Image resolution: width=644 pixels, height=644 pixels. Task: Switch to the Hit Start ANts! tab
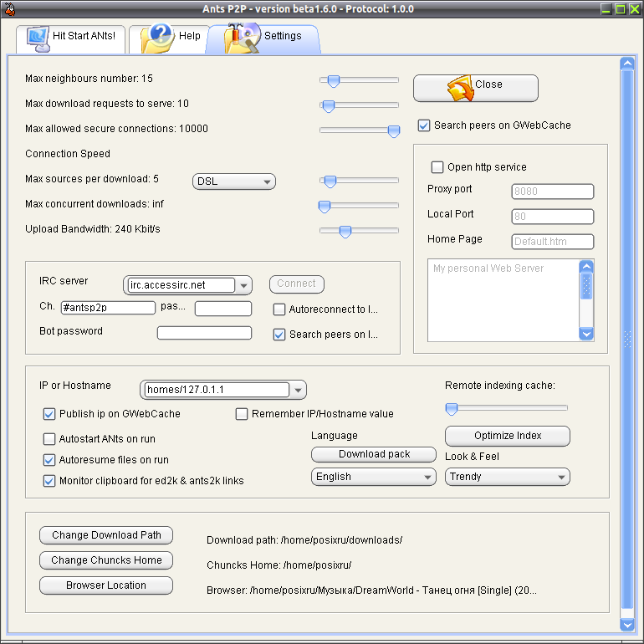(70, 38)
